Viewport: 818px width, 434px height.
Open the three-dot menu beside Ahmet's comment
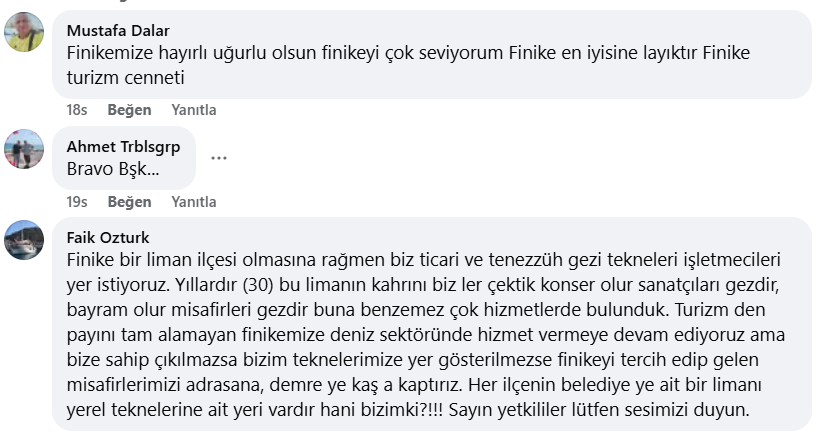(x=219, y=158)
